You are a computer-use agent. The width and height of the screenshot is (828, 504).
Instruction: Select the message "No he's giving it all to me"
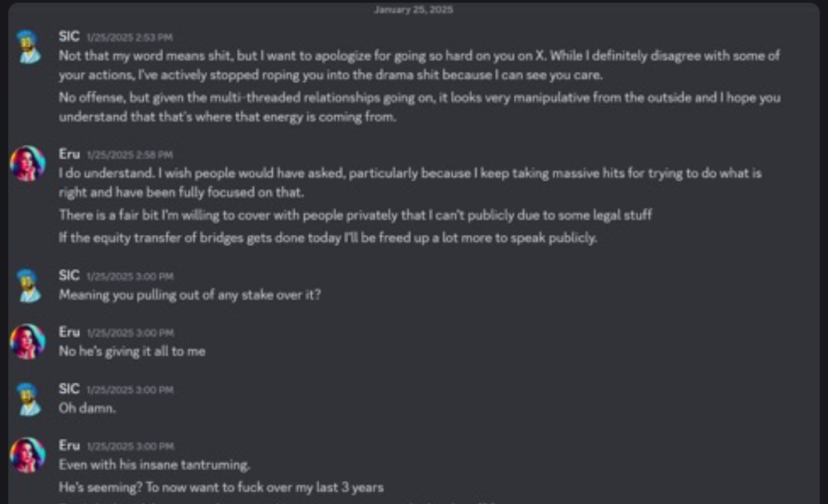pyautogui.click(x=132, y=351)
